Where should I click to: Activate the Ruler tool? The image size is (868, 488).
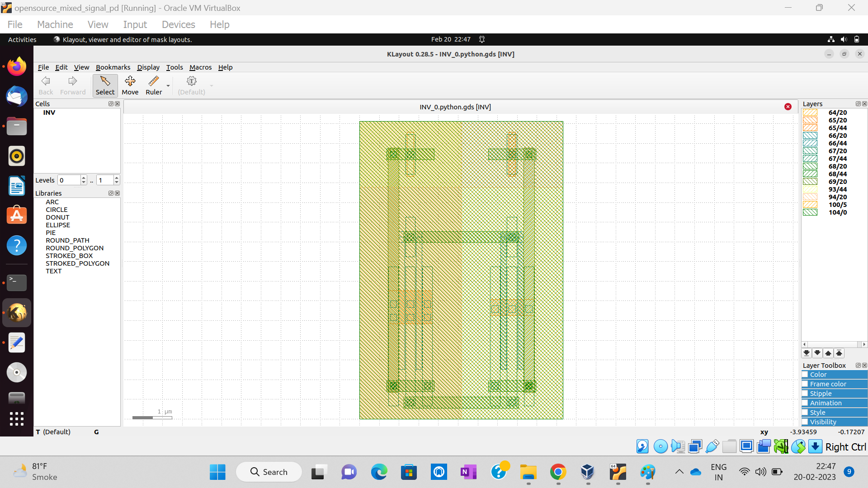(154, 85)
